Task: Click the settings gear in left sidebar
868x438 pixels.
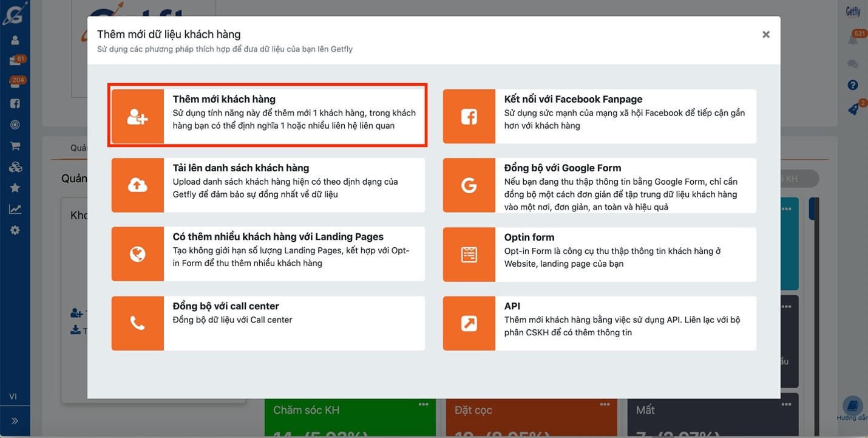Action: pos(15,230)
